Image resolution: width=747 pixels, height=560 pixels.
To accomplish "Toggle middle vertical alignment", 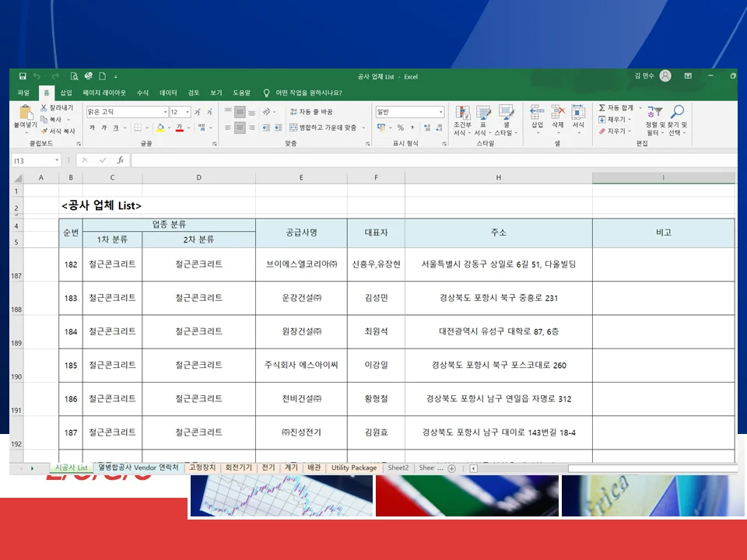I will click(240, 112).
